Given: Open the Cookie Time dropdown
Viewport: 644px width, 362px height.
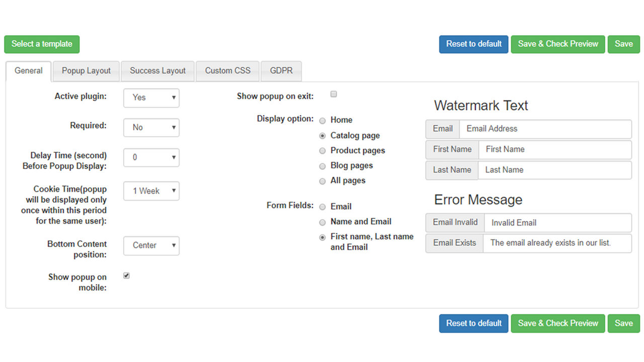Looking at the screenshot, I should tap(151, 191).
